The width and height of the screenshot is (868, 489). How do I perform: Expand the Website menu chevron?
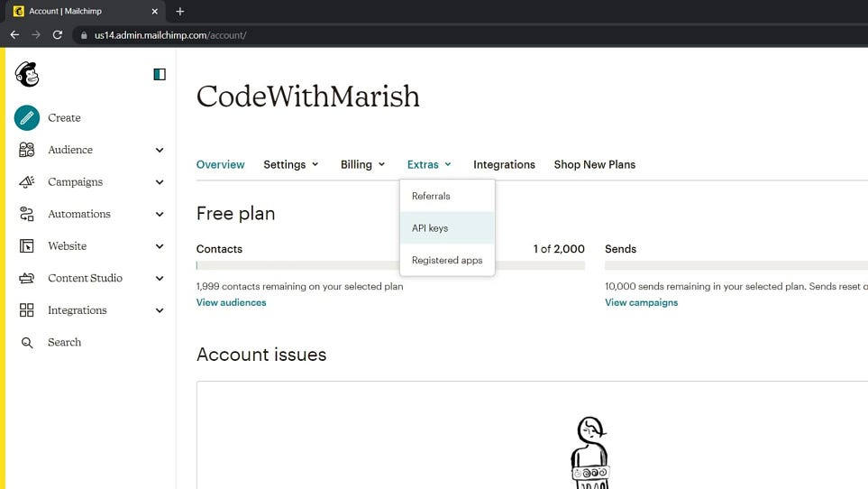[160, 246]
